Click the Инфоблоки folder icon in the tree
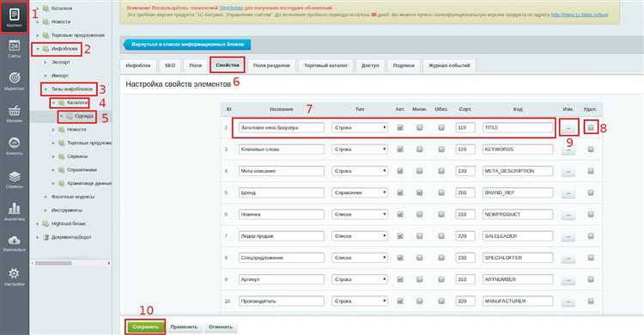The width and height of the screenshot is (644, 335). [46, 49]
